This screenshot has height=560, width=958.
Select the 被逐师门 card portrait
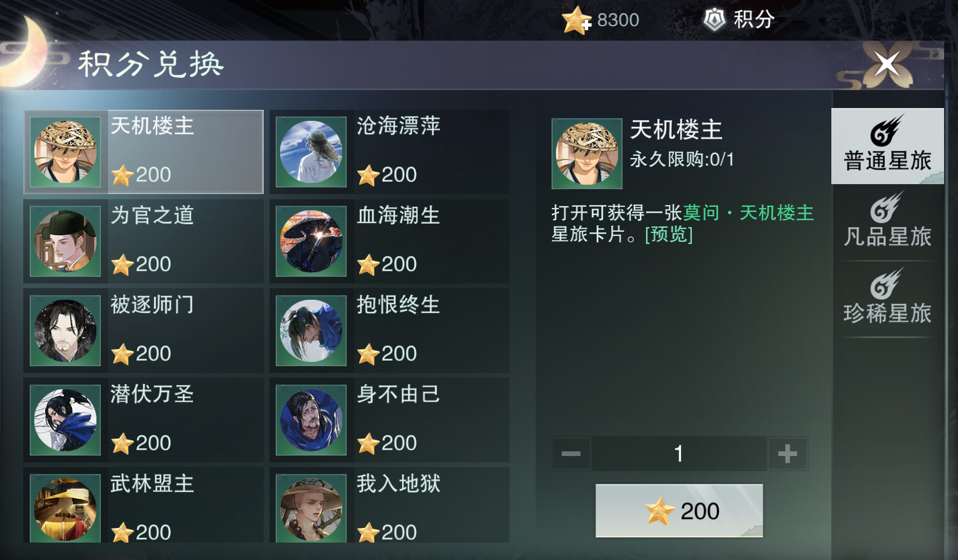[65, 331]
